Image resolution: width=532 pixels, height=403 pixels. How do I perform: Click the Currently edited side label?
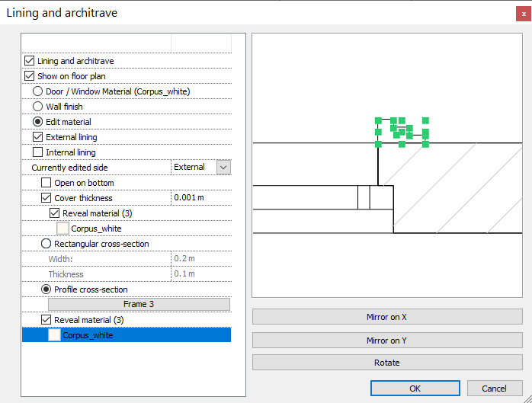pyautogui.click(x=69, y=168)
